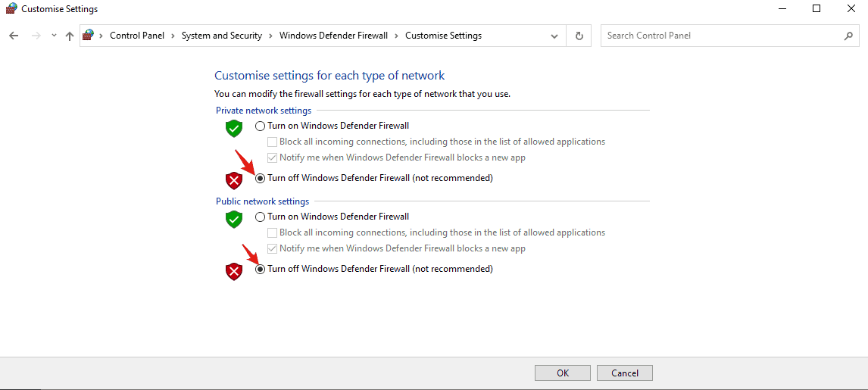
Task: Turn on firewall for private network
Action: point(261,126)
